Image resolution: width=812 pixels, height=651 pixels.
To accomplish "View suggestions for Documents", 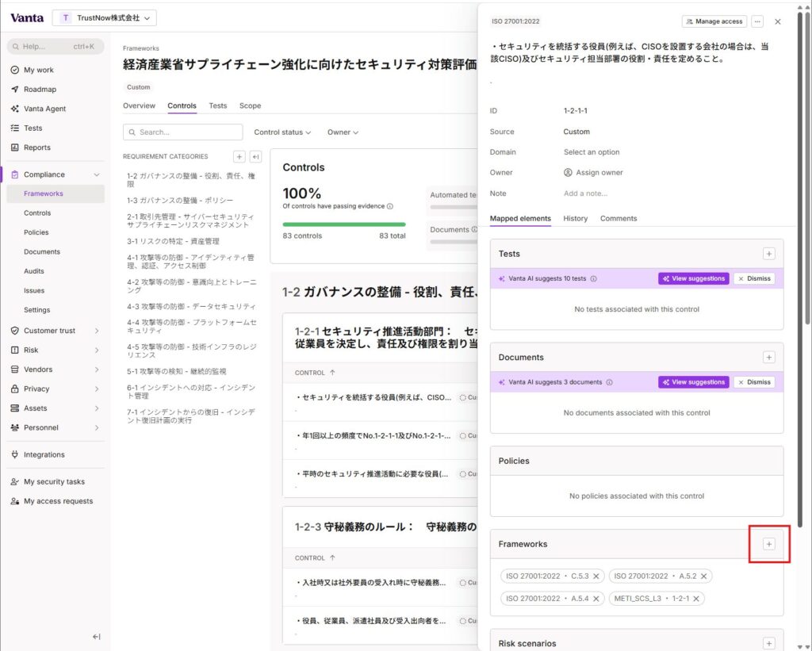I will (693, 382).
